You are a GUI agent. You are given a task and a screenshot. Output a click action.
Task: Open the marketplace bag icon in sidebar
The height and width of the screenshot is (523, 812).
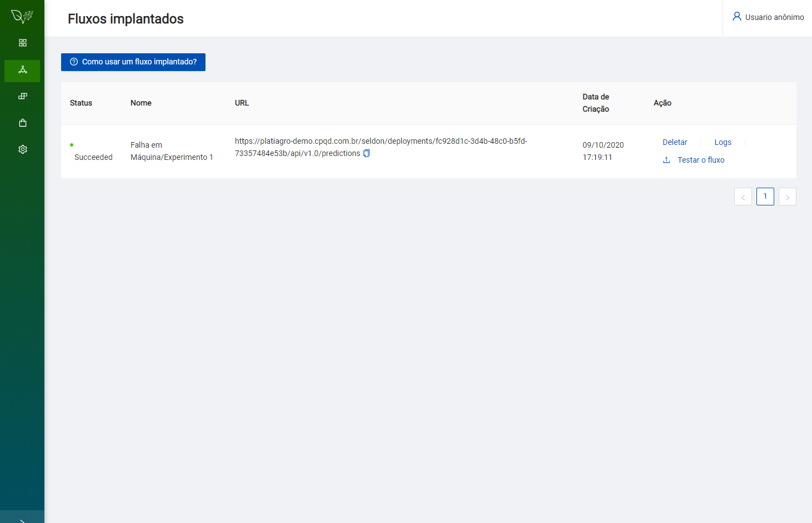pos(23,123)
